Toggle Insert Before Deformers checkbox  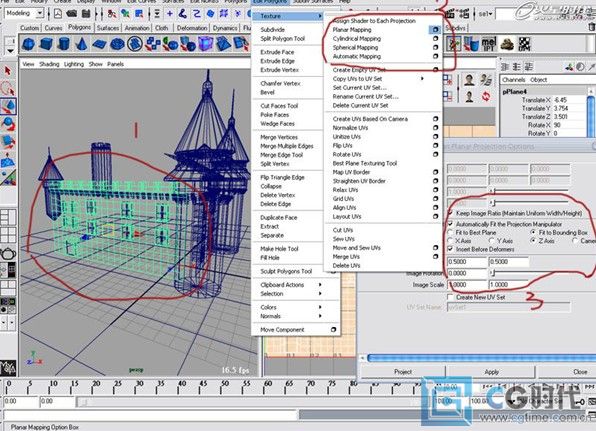(451, 249)
